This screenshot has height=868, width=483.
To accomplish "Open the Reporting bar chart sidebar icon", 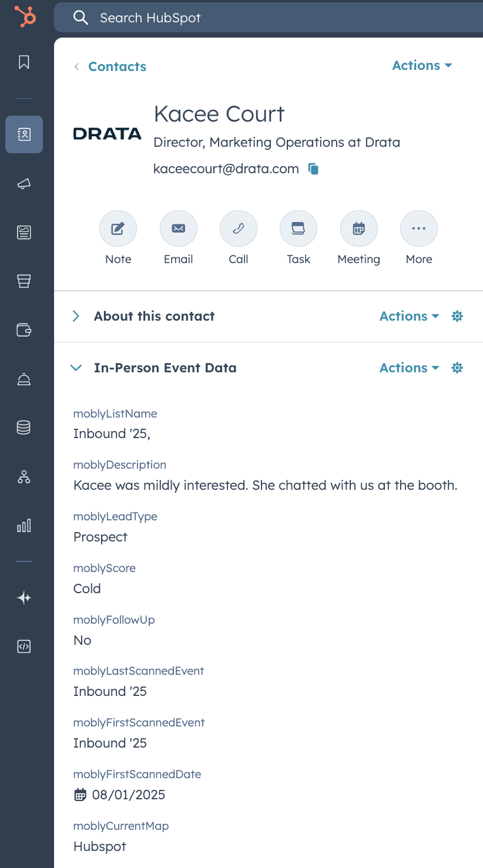I will click(x=24, y=526).
